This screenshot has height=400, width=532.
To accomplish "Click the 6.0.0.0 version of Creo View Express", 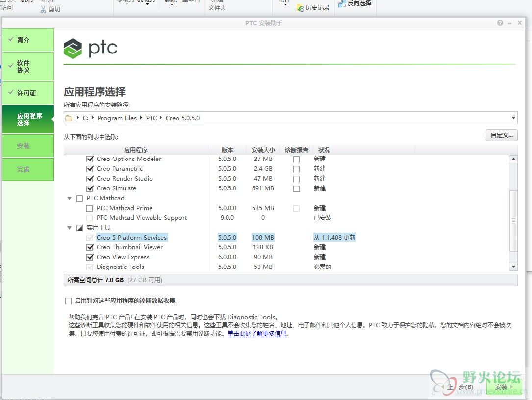I will (228, 257).
